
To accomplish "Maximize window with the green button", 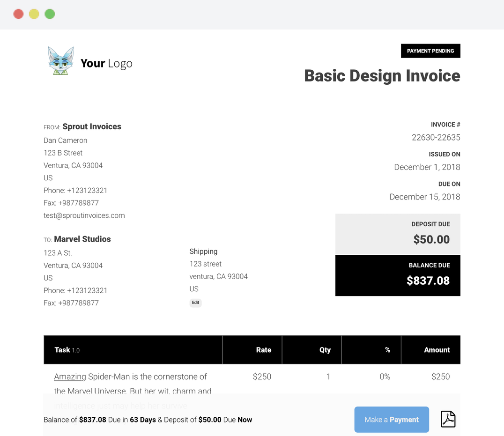I will point(49,14).
